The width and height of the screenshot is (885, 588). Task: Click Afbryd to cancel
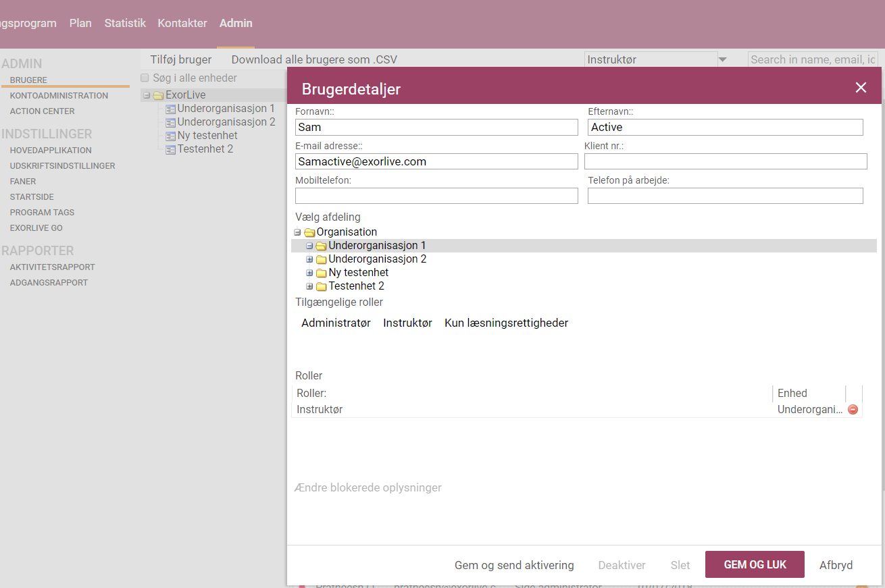point(836,565)
